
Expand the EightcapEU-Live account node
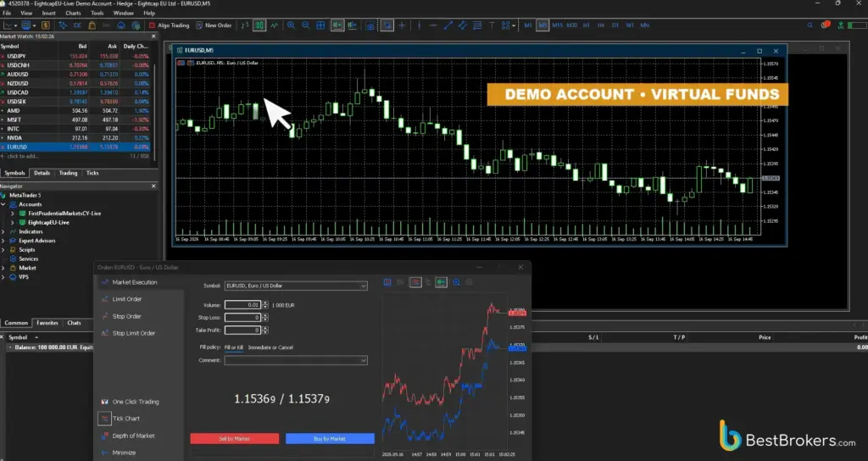tap(13, 223)
